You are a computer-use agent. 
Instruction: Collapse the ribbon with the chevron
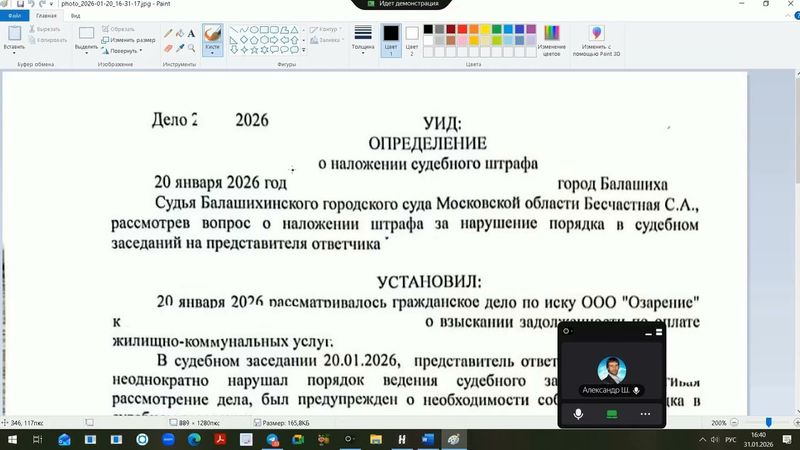(x=788, y=16)
